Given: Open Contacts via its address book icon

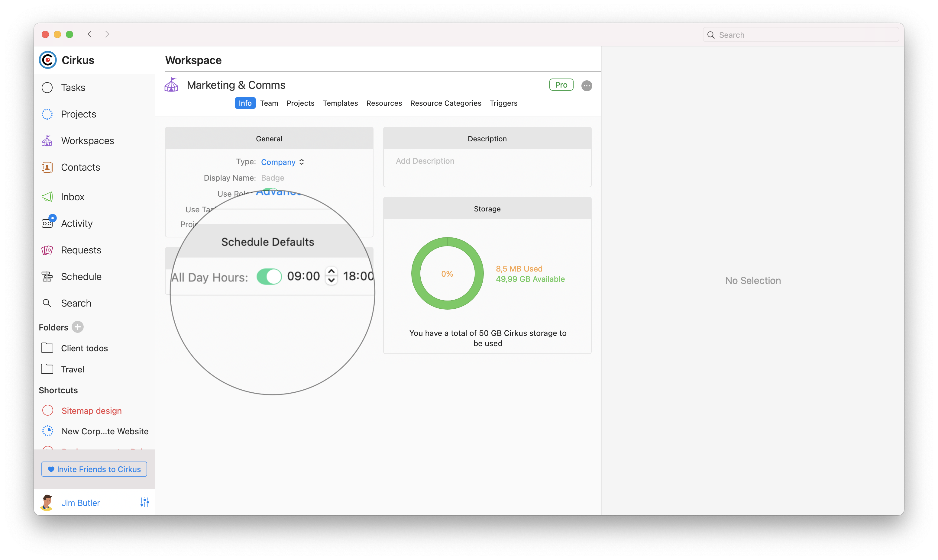Looking at the screenshot, I should 47,167.
